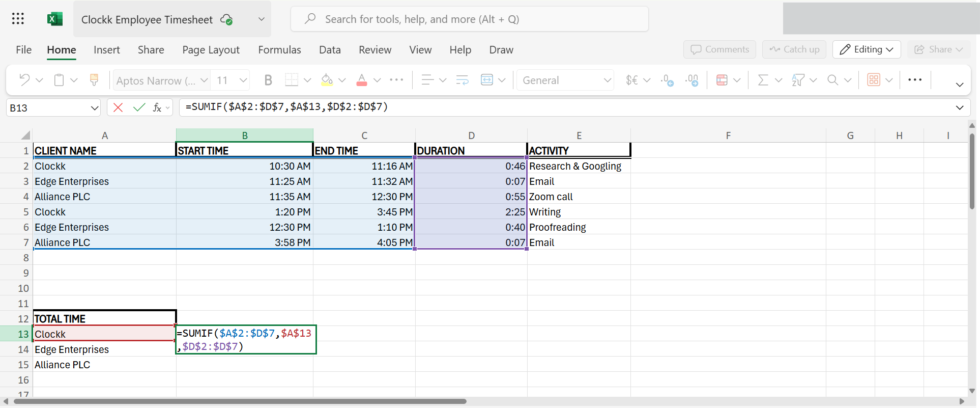Viewport: 980px width, 408px height.
Task: Click the text alignment icon
Action: tap(427, 80)
